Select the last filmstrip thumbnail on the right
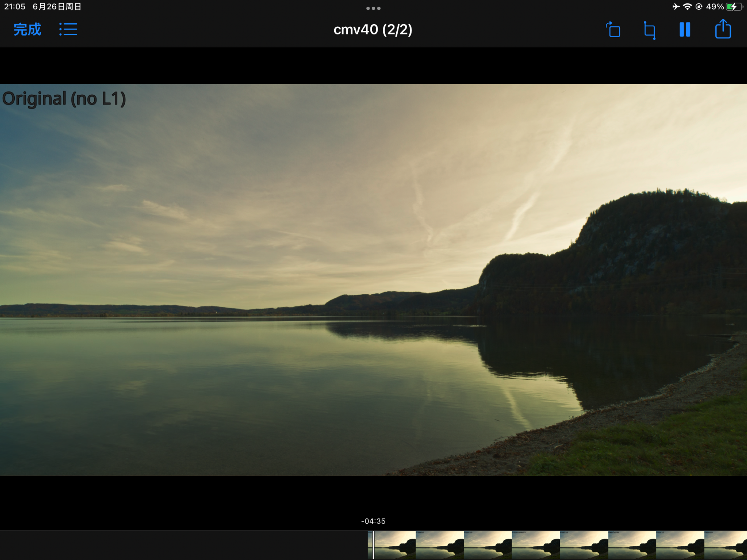 726,545
